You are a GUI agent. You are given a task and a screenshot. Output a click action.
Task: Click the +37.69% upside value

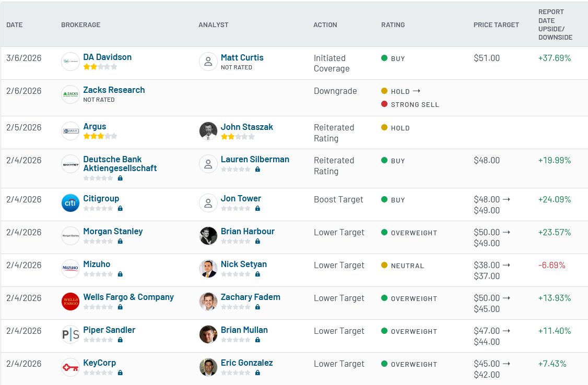point(555,58)
